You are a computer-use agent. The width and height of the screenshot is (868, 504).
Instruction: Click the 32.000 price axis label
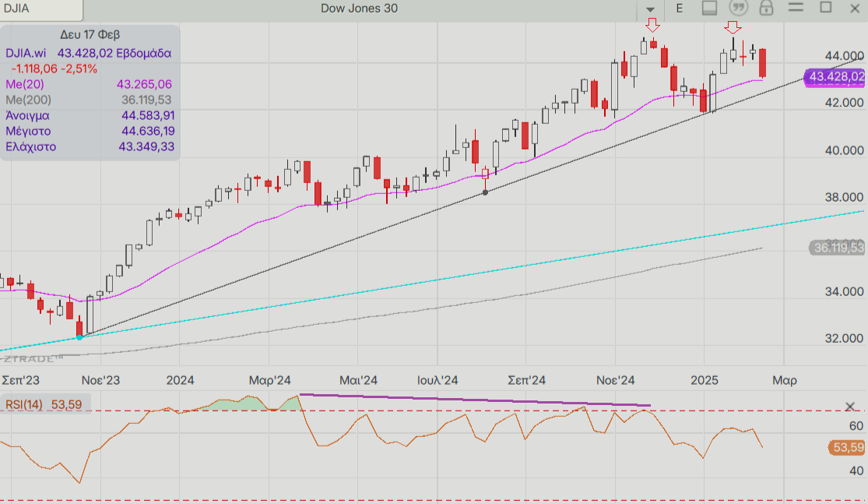[x=844, y=338]
